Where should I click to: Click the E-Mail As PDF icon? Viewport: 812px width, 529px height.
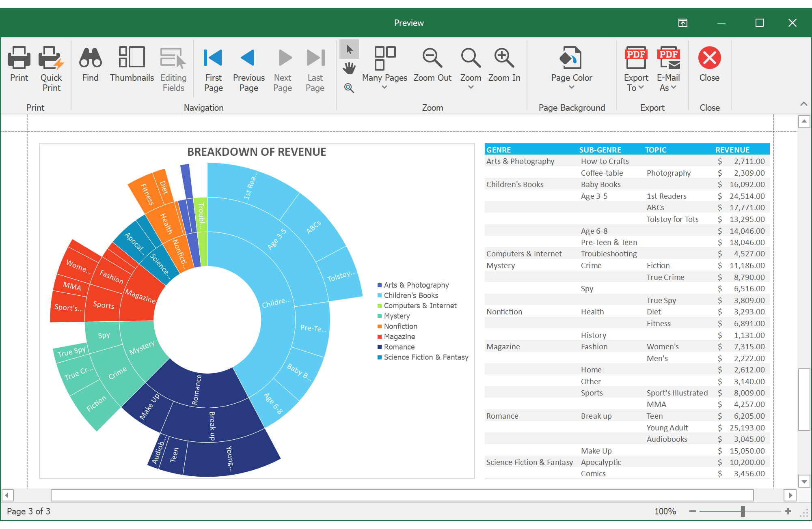click(x=668, y=57)
